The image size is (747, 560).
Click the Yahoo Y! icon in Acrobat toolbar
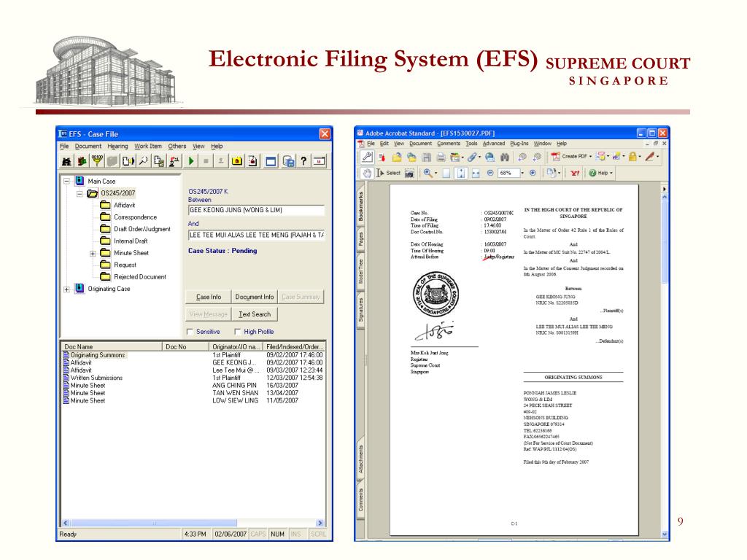click(575, 173)
